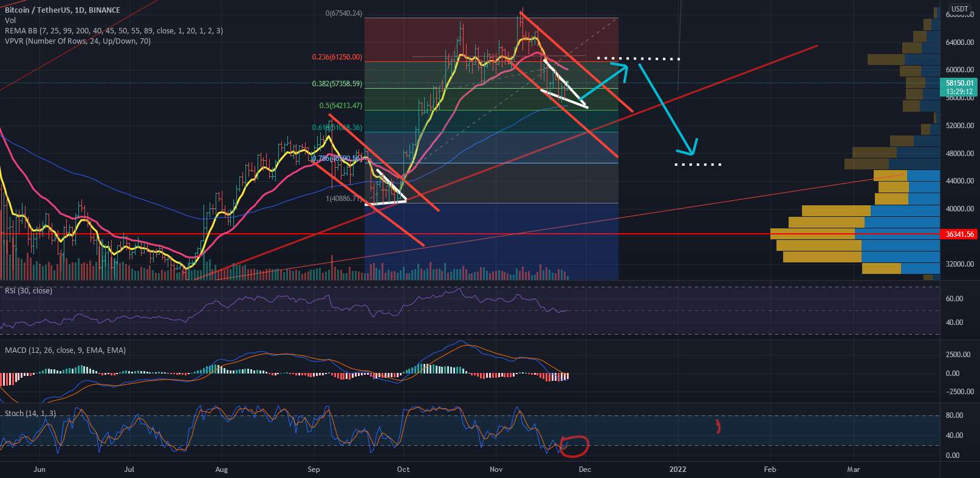Select the cyan upward arrow drawing
980x478 pixels.
click(x=605, y=81)
